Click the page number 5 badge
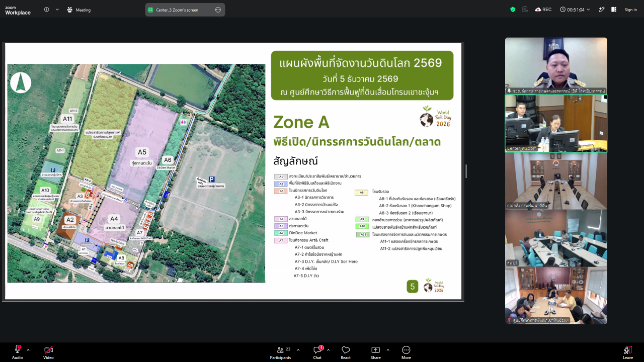The height and width of the screenshot is (362, 644). click(413, 287)
